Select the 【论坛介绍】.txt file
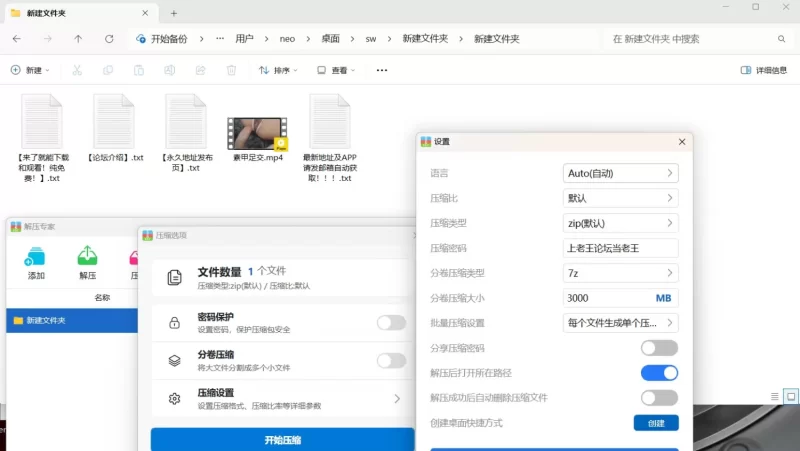 (x=115, y=129)
